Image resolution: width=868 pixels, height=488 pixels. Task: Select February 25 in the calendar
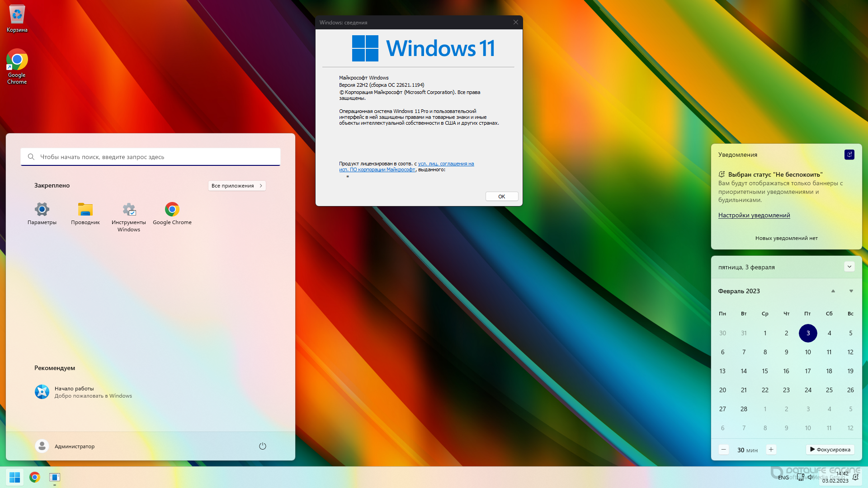[x=829, y=390]
